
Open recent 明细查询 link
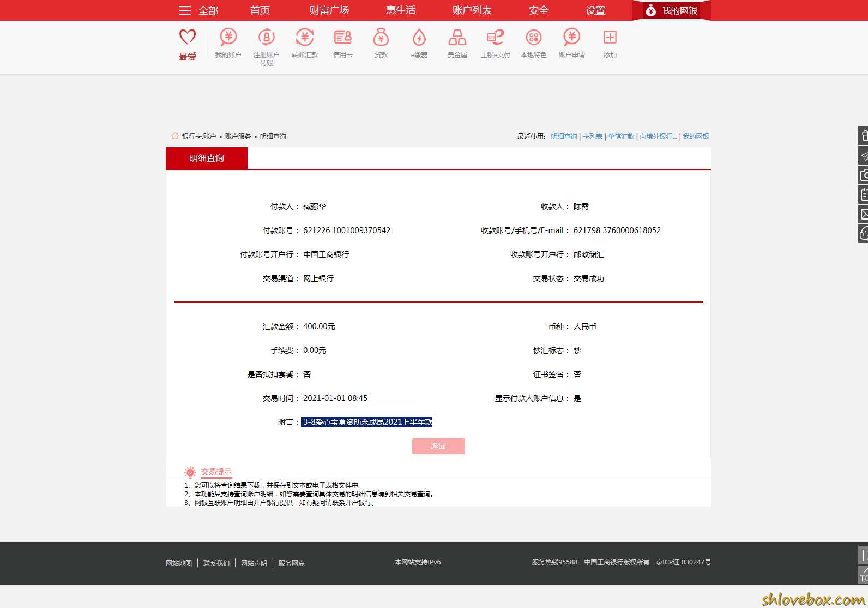[x=564, y=137]
